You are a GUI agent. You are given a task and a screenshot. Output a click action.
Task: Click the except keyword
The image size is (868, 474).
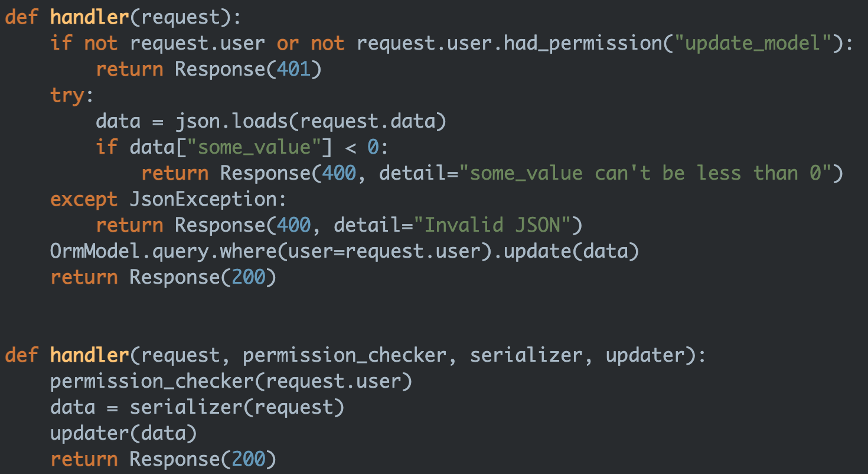(x=84, y=199)
